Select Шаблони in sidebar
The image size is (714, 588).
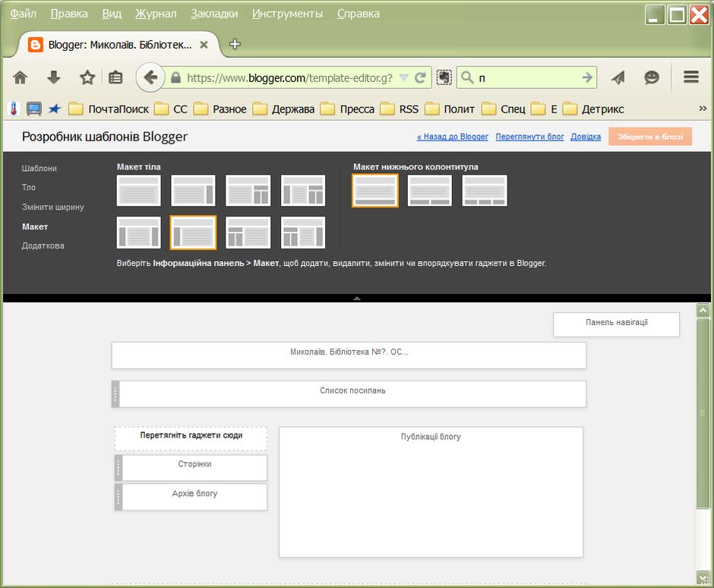coord(39,169)
